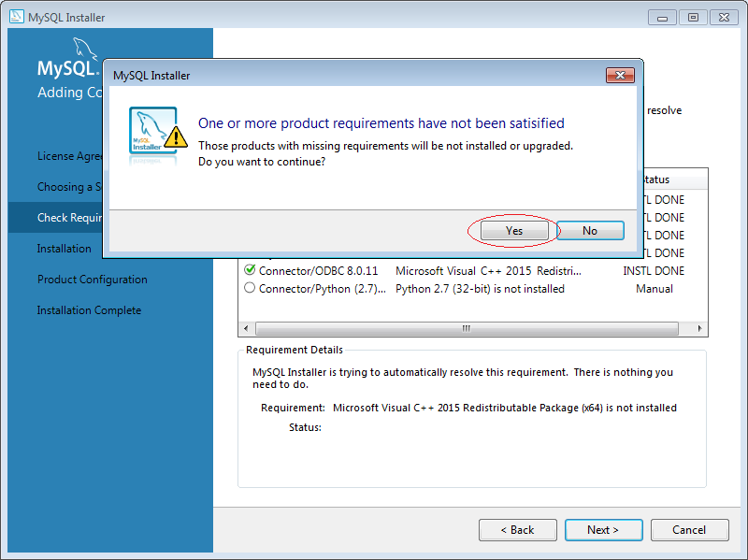Viewport: 748px width, 560px height.
Task: Click the Manual status cell
Action: coord(654,289)
